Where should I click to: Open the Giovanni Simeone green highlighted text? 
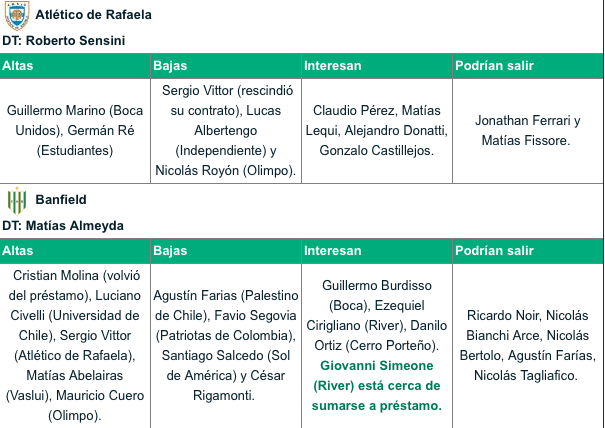pyautogui.click(x=377, y=386)
